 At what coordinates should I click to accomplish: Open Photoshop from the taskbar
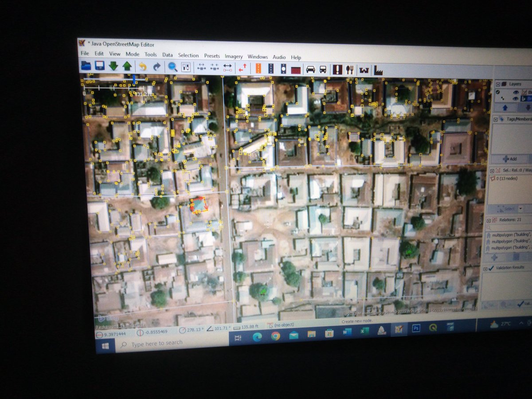coord(416,329)
